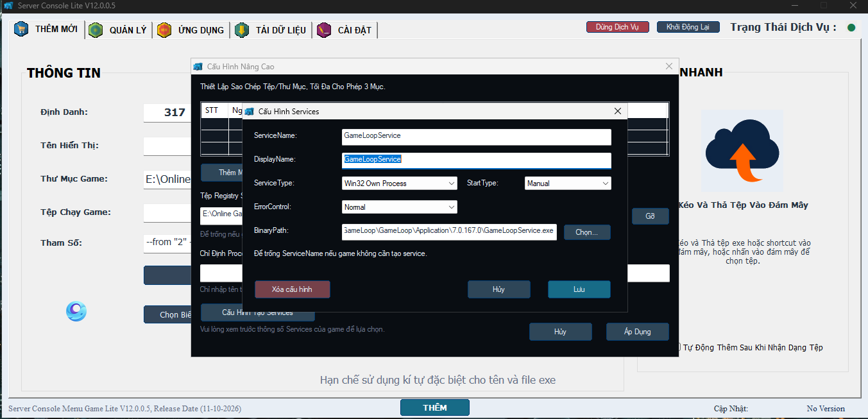Click the Xóa cấu hình button
This screenshot has height=419, width=868.
coord(293,289)
